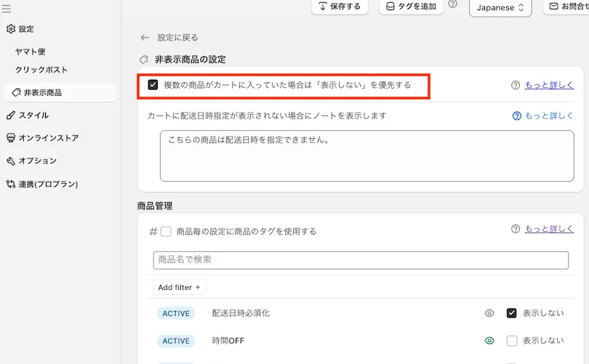Check 表示しない for 時間OFF

pos(512,341)
